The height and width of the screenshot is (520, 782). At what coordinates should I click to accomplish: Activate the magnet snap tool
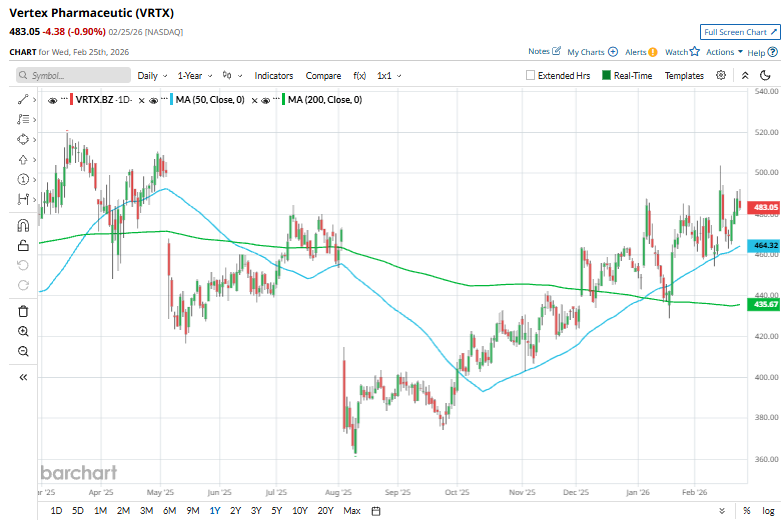click(x=23, y=225)
